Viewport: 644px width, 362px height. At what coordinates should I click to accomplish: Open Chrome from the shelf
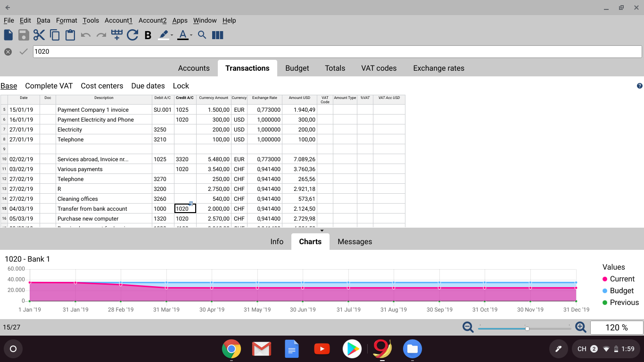tap(231, 349)
